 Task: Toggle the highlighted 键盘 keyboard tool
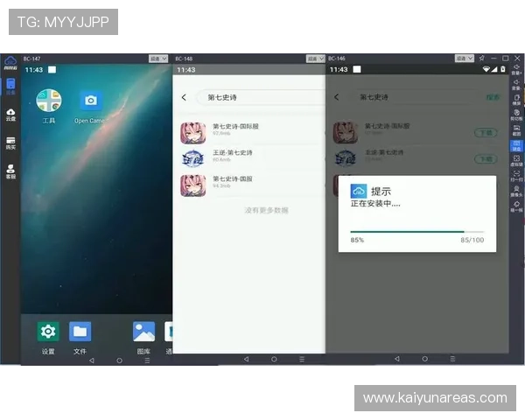tap(516, 146)
